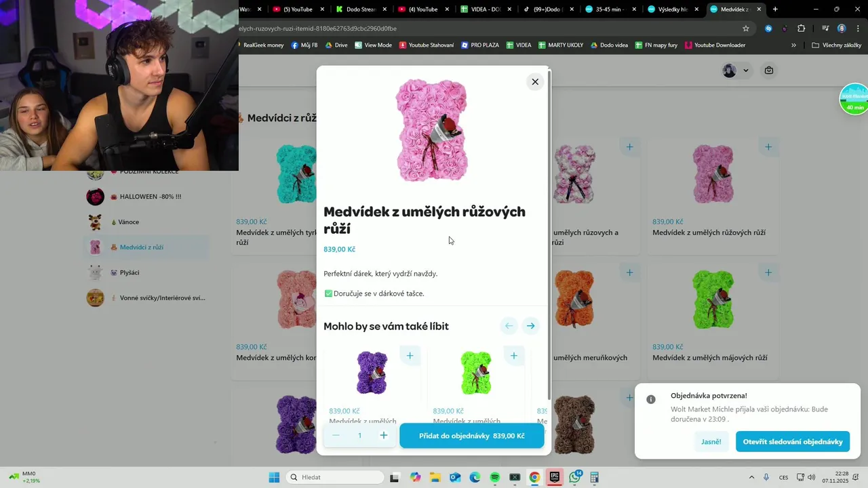Switch to Dodo Stream tab
Screen dimensions: 868x488
[360, 9]
